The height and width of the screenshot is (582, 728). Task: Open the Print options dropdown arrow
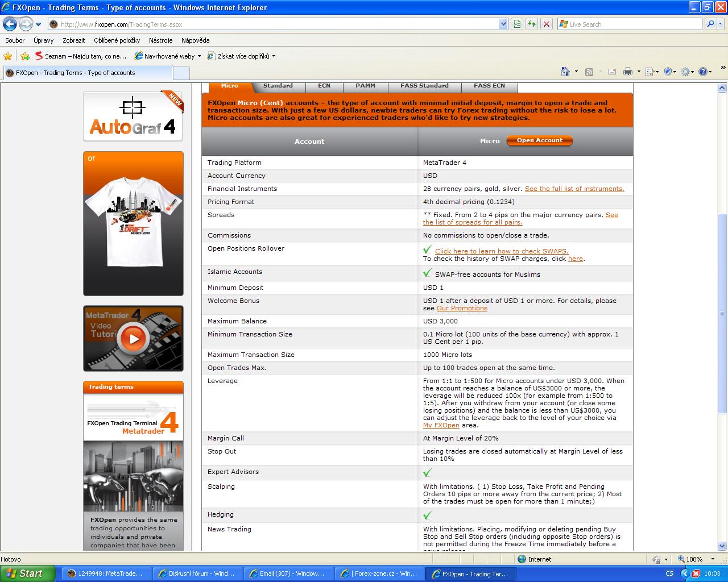point(639,72)
